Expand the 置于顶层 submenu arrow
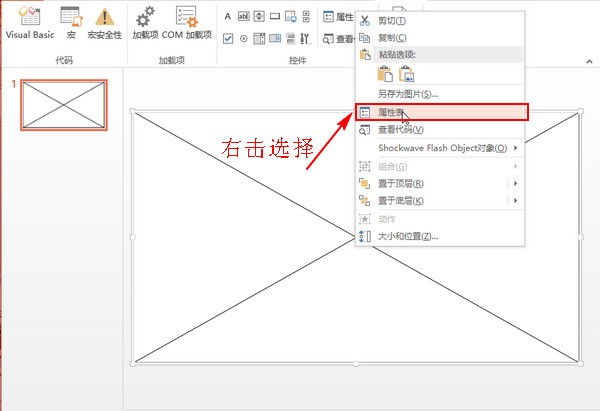 click(515, 184)
